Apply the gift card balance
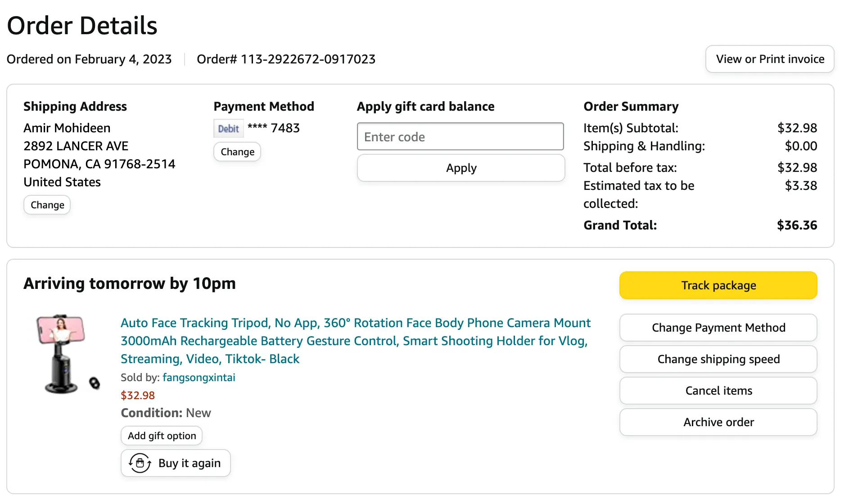The height and width of the screenshot is (504, 858). (461, 168)
